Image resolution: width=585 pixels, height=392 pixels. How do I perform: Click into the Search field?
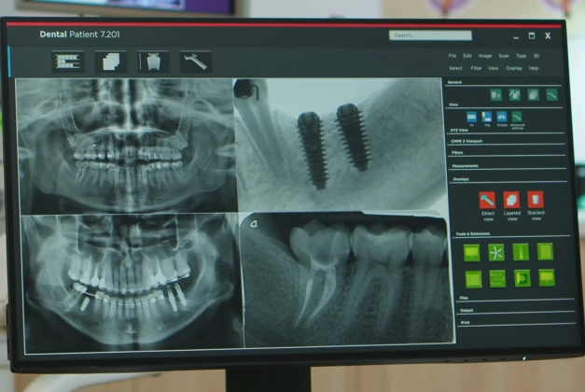point(430,35)
